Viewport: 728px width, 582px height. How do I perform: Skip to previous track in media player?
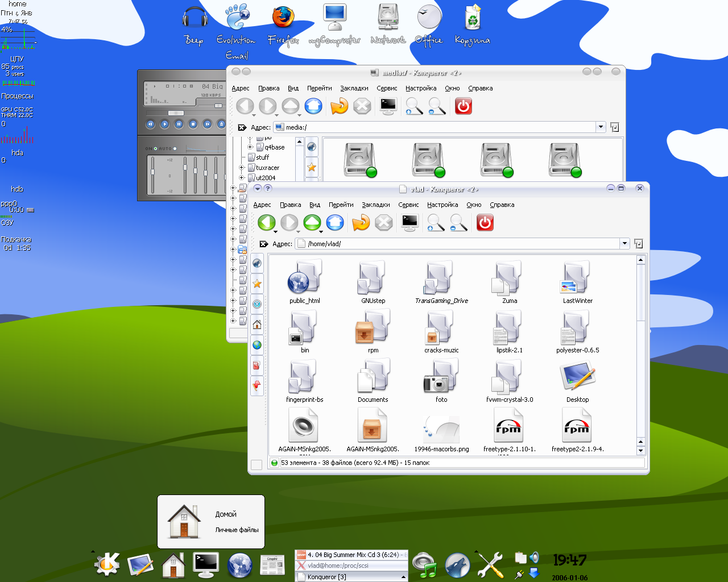pyautogui.click(x=150, y=124)
